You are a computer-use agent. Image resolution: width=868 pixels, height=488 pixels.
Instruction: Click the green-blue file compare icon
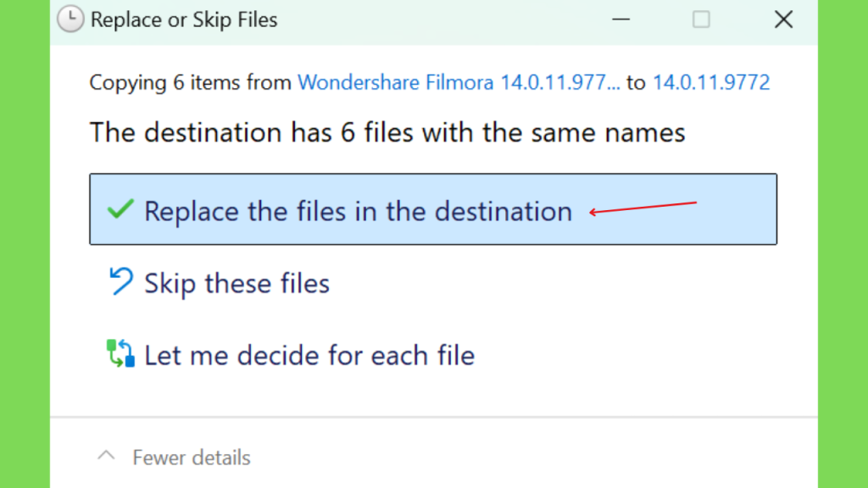coord(120,353)
